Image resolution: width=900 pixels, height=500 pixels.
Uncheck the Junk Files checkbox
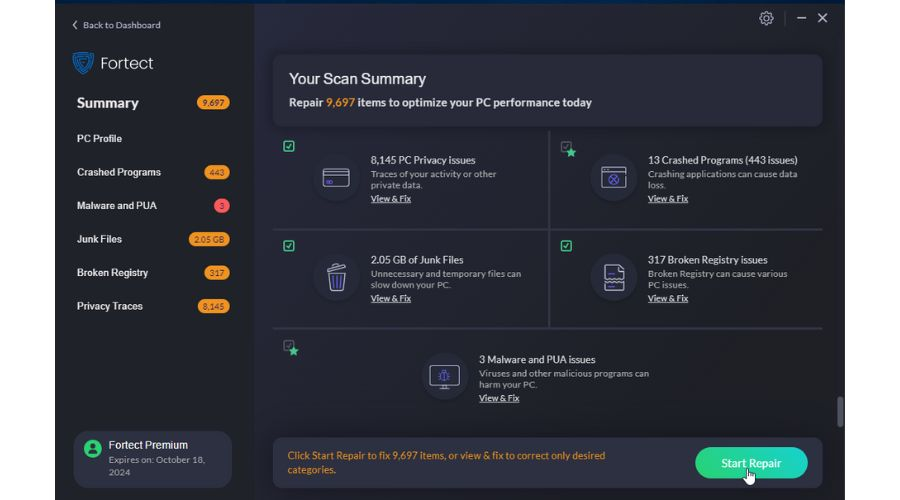pos(289,246)
